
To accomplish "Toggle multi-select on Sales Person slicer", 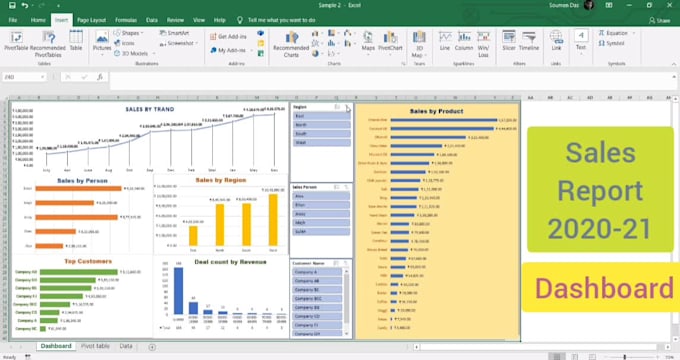I will pyautogui.click(x=337, y=187).
